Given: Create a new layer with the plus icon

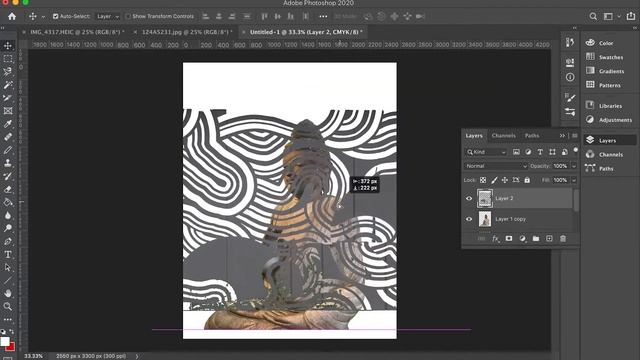Looking at the screenshot, I should [549, 238].
